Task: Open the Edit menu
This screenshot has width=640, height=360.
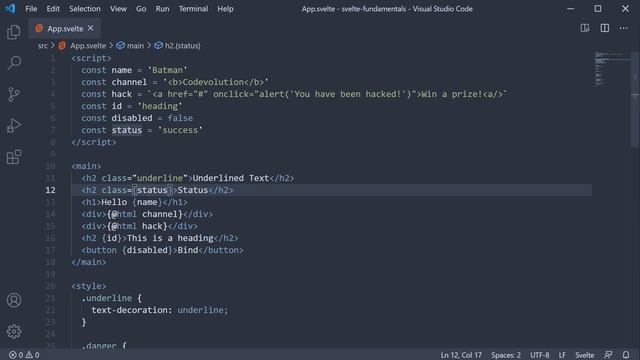Action: [x=53, y=9]
